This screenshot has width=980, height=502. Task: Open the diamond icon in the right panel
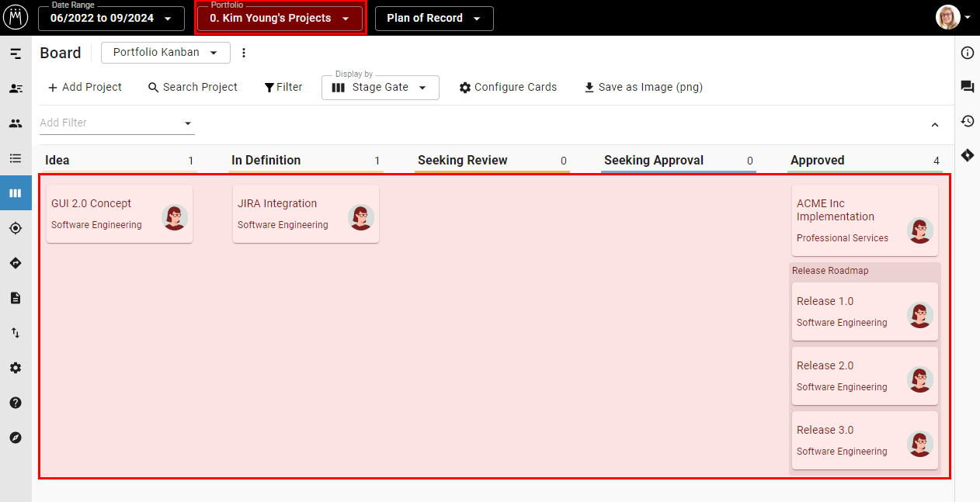(968, 155)
